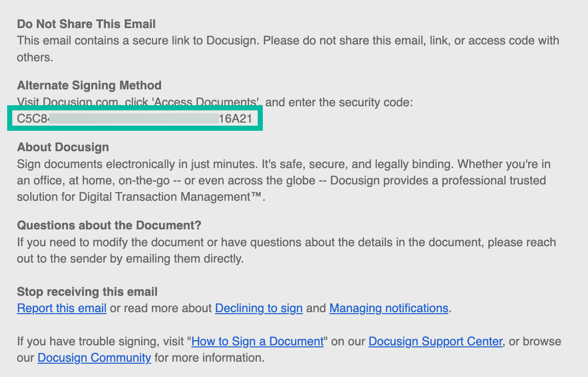
Task: Click the security code ending "16A21"
Action: coord(235,119)
